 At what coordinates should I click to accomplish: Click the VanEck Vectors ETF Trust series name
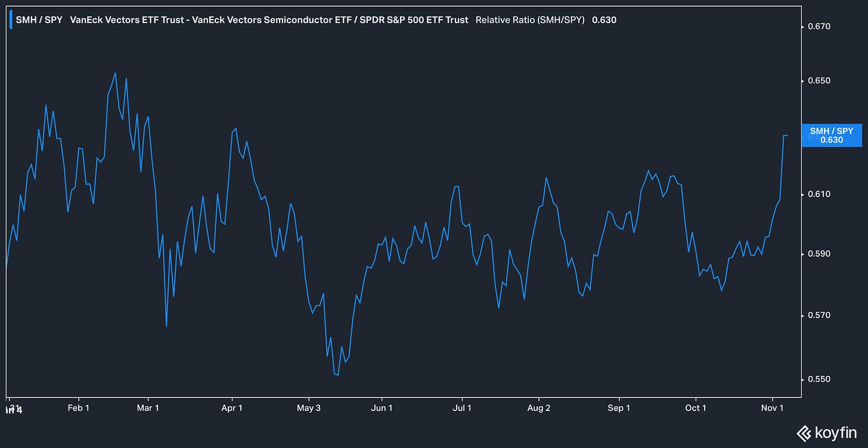[x=269, y=20]
